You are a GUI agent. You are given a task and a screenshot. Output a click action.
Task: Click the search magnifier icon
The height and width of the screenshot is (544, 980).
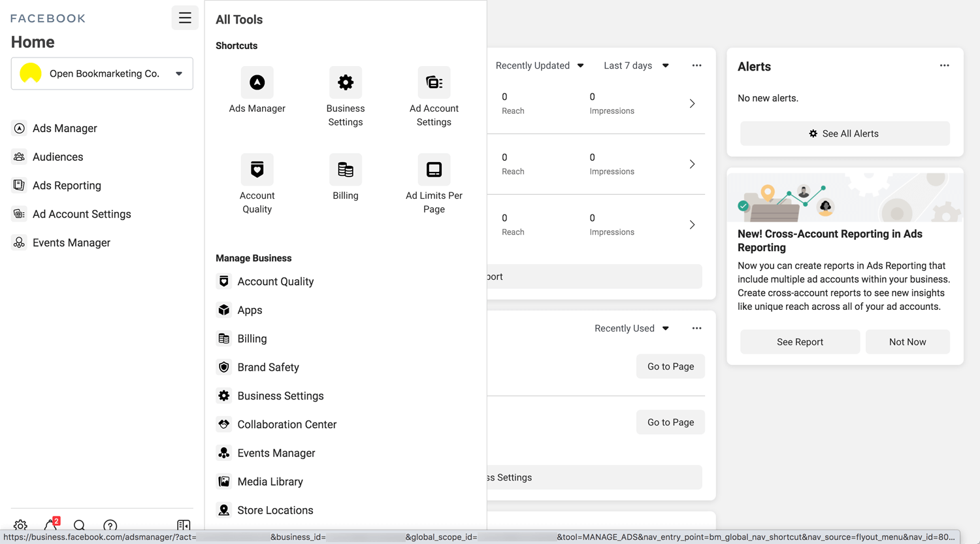(x=79, y=525)
